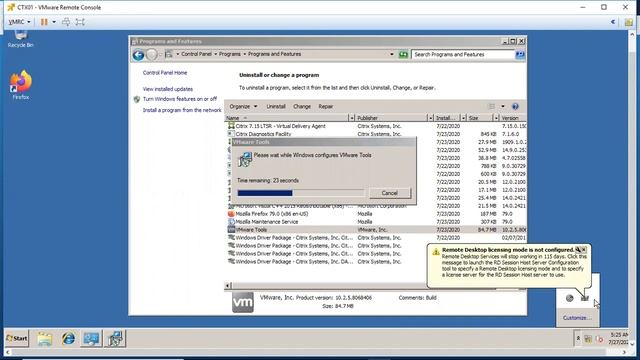Screen dimensions: 640x360
Task: Select Mozilla Maintenance Service entry
Action: pos(376,222)
